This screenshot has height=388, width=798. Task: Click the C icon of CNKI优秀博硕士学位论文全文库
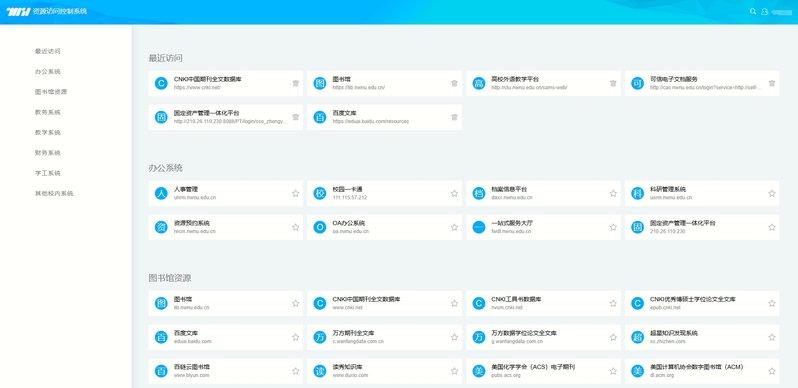coord(637,303)
